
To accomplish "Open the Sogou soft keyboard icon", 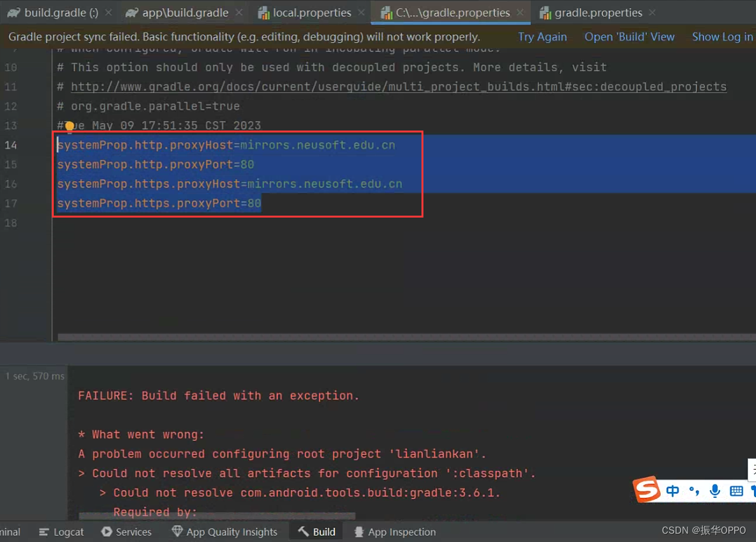I will tap(736, 491).
